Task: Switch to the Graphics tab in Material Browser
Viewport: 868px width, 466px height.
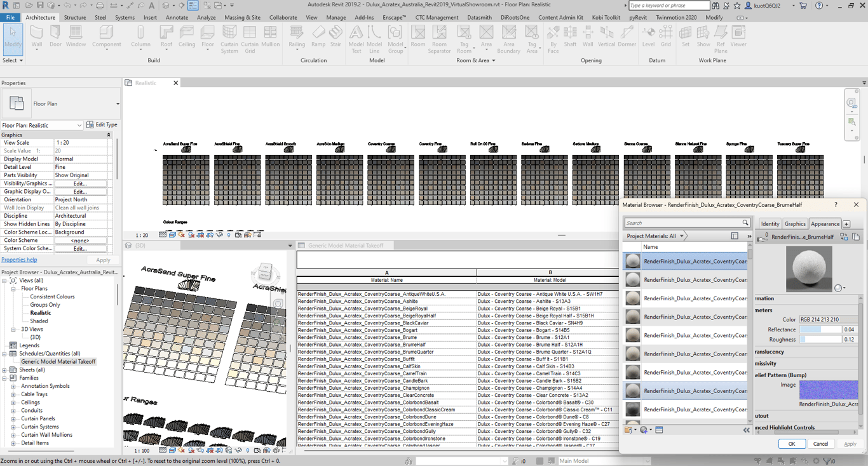Action: [x=794, y=223]
